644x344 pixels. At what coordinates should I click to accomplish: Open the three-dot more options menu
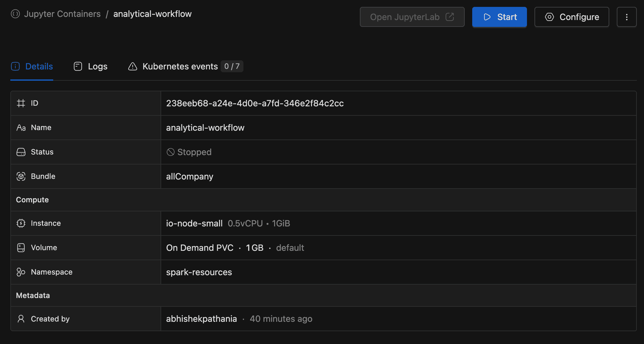[626, 17]
